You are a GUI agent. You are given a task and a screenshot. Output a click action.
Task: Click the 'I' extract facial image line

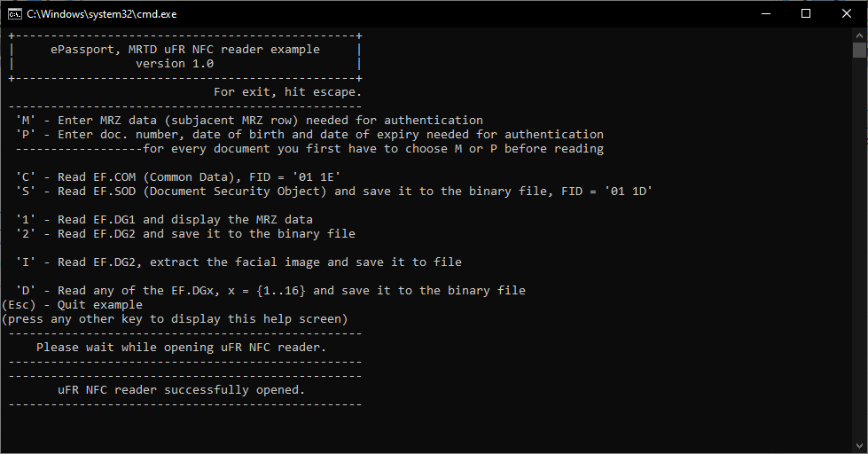click(239, 262)
